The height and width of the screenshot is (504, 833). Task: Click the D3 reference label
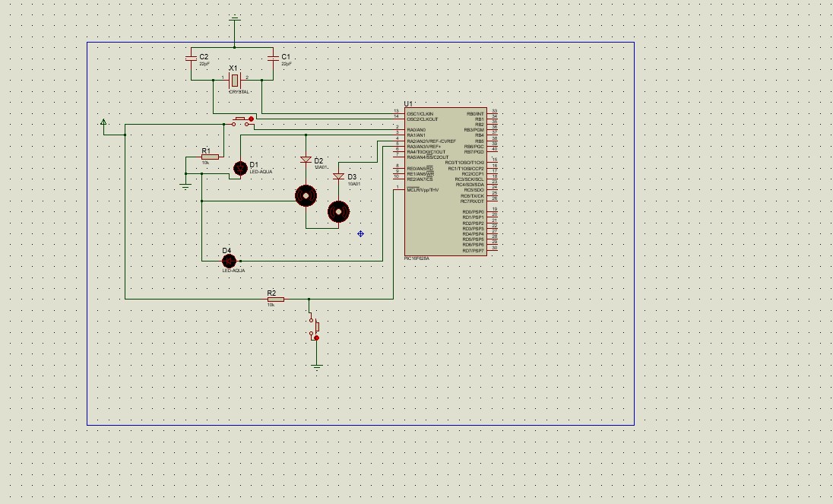[x=352, y=177]
